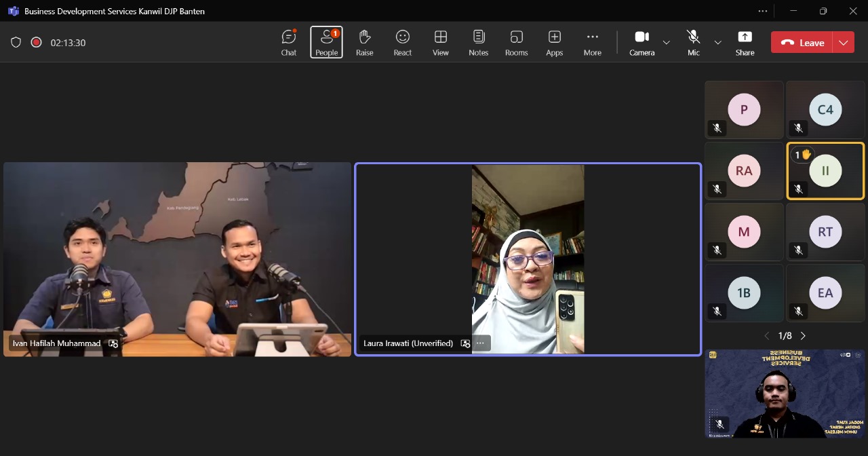The width and height of the screenshot is (868, 456).
Task: Leave the meeting
Action: [802, 43]
